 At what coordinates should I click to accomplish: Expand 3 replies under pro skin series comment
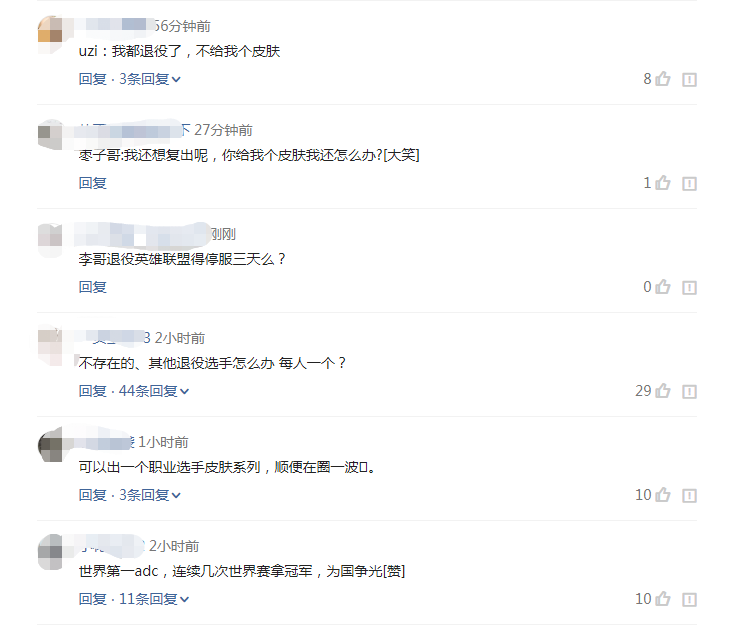pyautogui.click(x=150, y=495)
